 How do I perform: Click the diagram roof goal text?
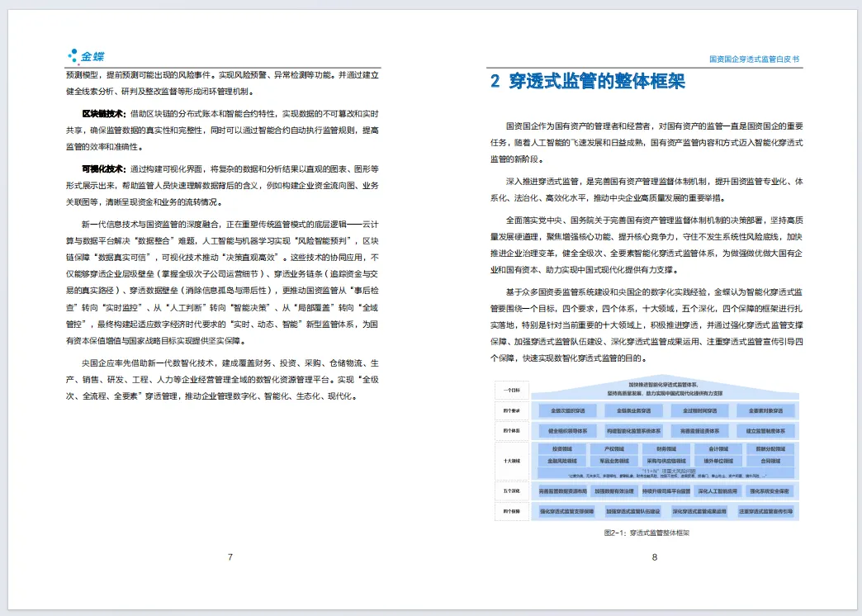tap(665, 389)
